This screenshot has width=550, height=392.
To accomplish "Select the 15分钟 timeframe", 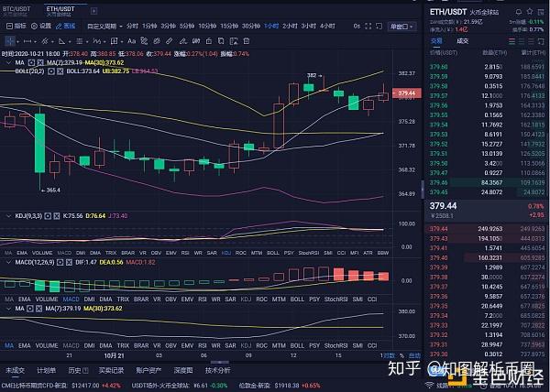I will click(229, 26).
